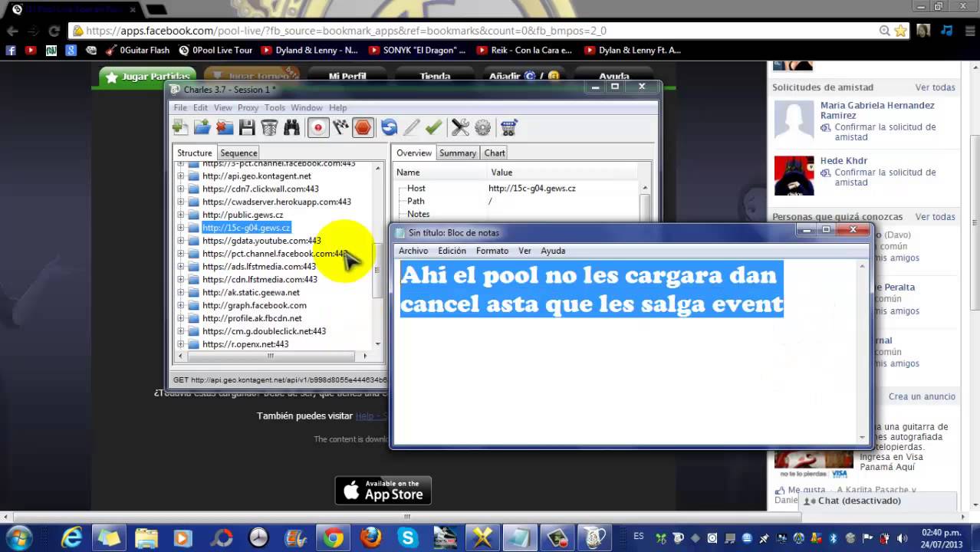Toggle throttling with the checkered flag icon

[340, 127]
